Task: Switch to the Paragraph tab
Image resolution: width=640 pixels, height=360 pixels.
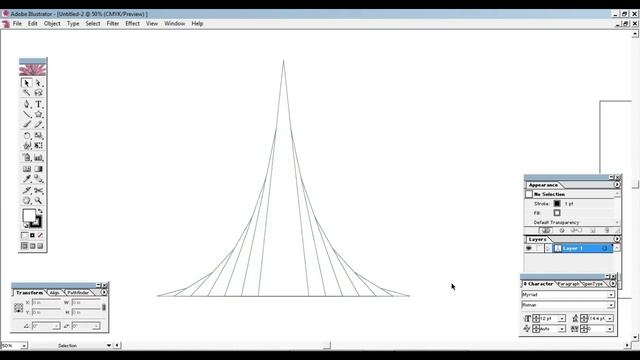Action: click(x=568, y=284)
